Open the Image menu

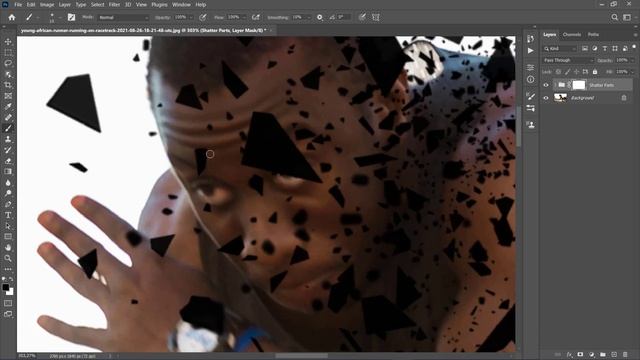coord(47,4)
